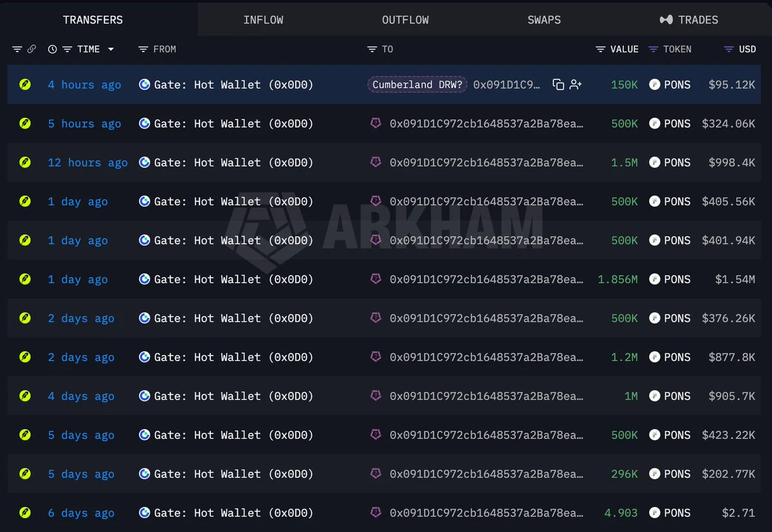Click the PONS token icon in the $376.26K row
The height and width of the screenshot is (532, 772).
click(655, 318)
